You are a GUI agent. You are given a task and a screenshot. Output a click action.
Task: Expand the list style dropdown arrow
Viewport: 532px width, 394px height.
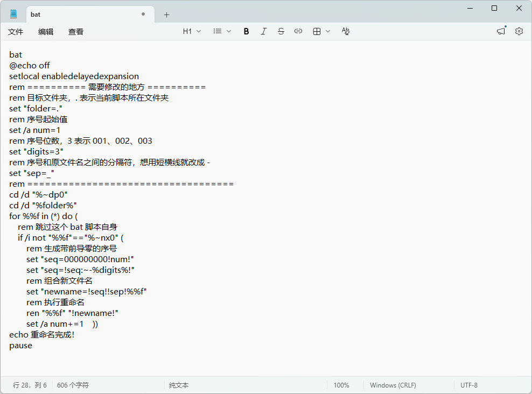pyautogui.click(x=229, y=32)
